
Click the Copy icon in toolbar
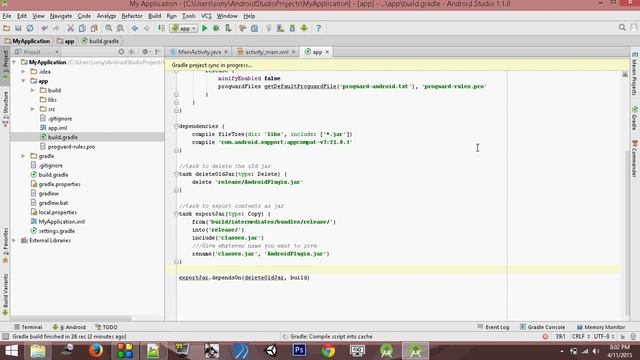pos(82,28)
